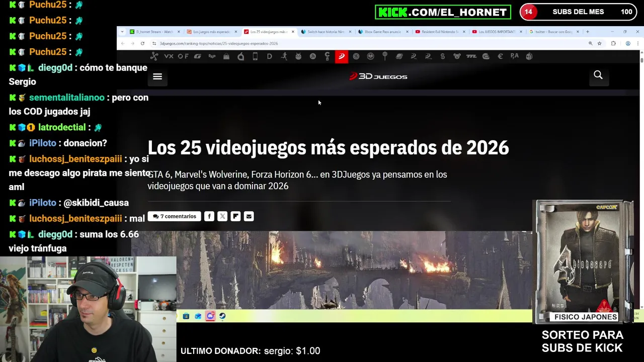Open a new browser tab
Screen dimensions: 644x362
(x=587, y=32)
